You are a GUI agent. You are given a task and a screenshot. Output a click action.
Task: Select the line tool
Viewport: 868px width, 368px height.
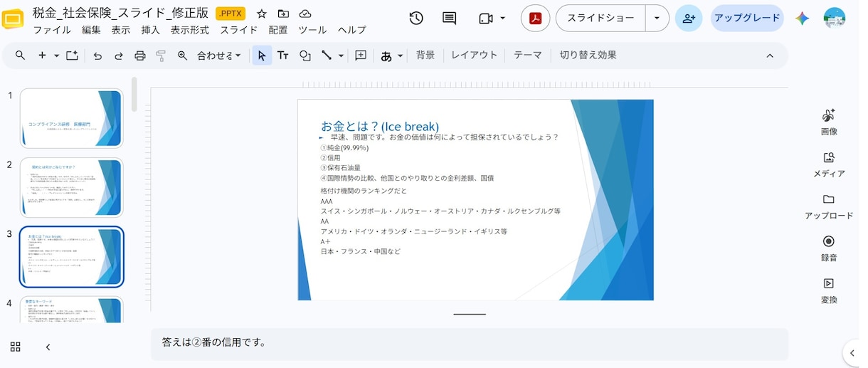(327, 56)
